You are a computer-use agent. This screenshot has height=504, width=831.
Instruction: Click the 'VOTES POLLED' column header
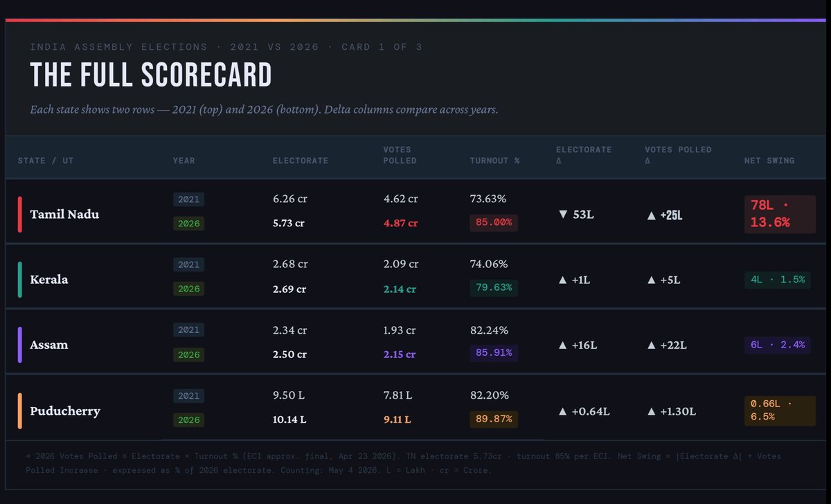(400, 155)
